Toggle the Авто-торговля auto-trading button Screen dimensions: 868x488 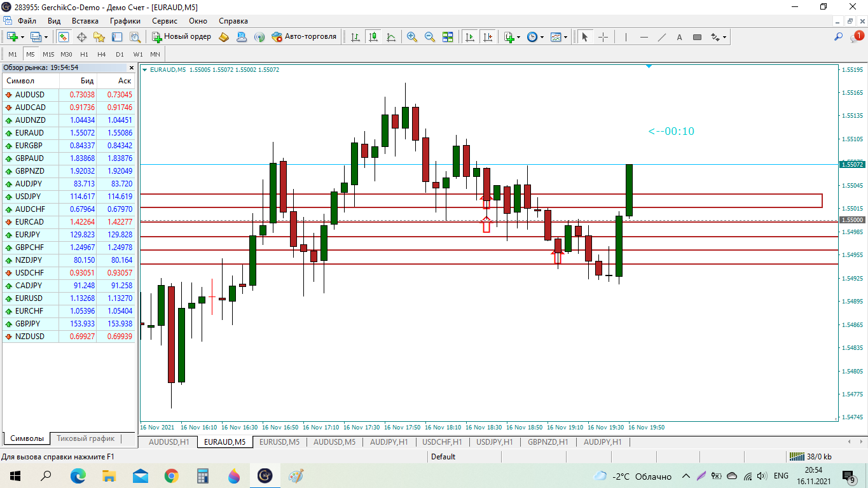(304, 37)
